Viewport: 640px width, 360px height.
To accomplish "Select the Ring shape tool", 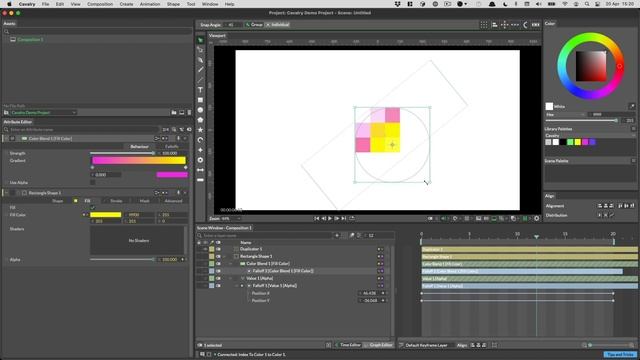I will pos(200,160).
